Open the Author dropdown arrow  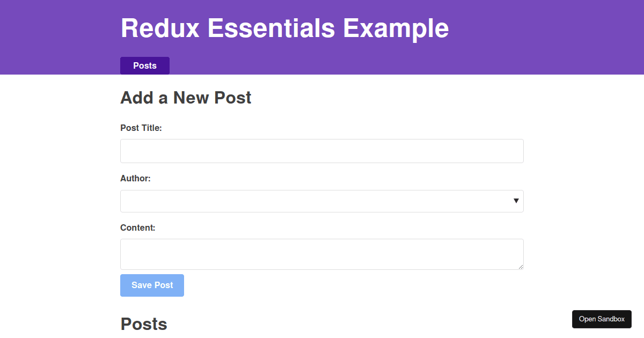click(516, 201)
